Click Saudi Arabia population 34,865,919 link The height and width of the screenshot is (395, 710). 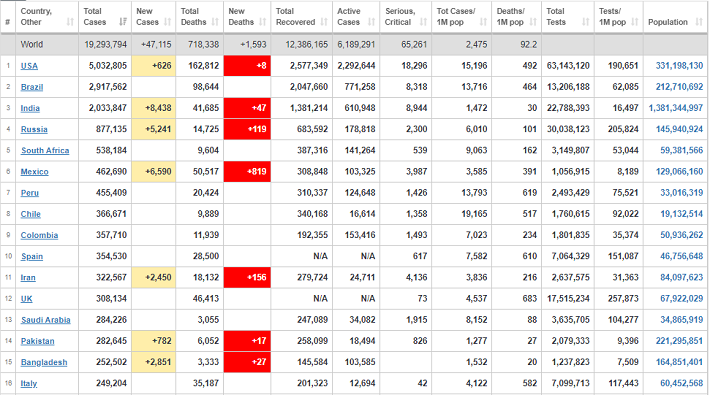point(681,320)
